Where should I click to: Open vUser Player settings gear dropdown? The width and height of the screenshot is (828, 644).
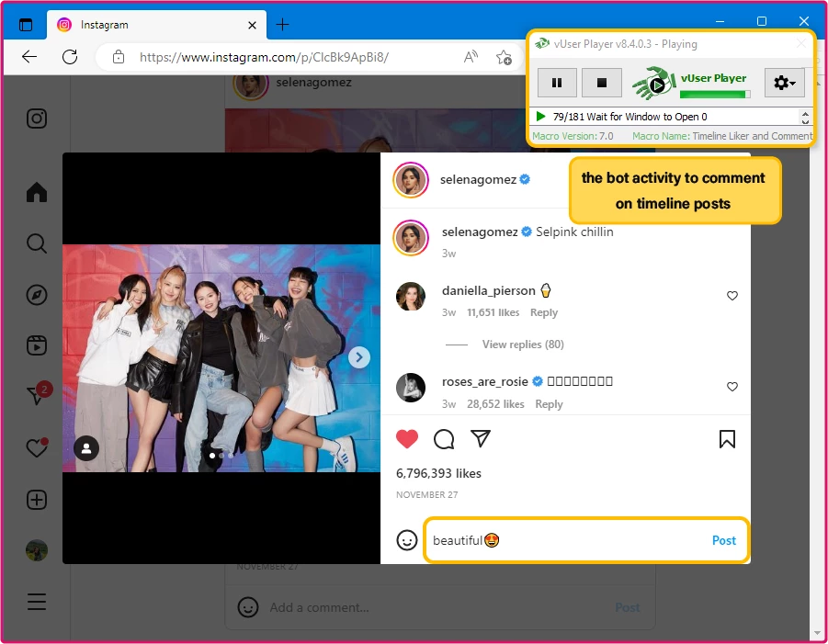pyautogui.click(x=785, y=83)
